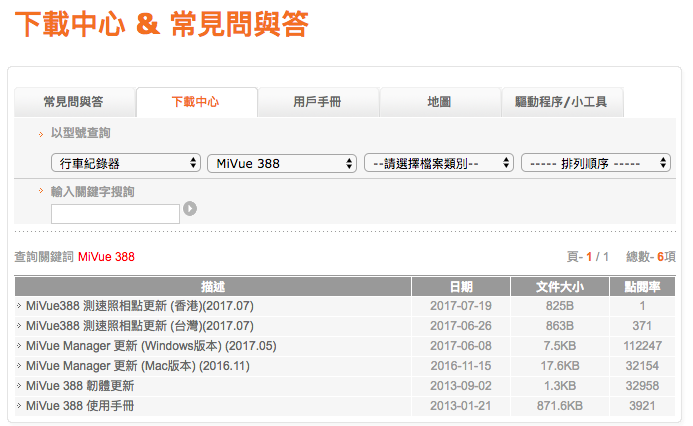Switch to the 常見問與答 tab
This screenshot has height=426, width=693.
74,102
